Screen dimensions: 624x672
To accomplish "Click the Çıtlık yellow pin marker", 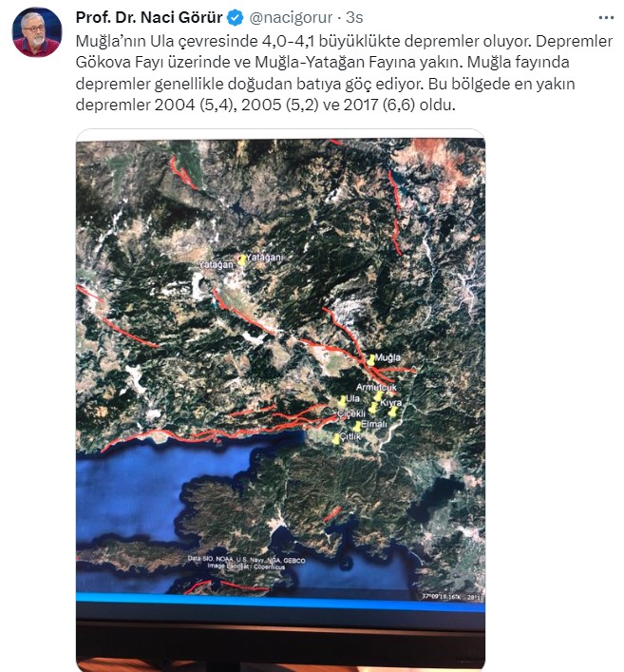I will point(336,438).
